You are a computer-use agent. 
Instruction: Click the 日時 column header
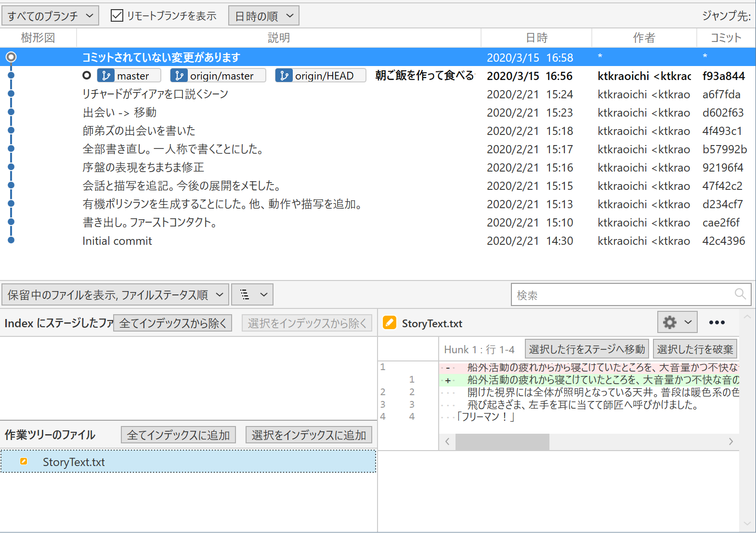[536, 38]
